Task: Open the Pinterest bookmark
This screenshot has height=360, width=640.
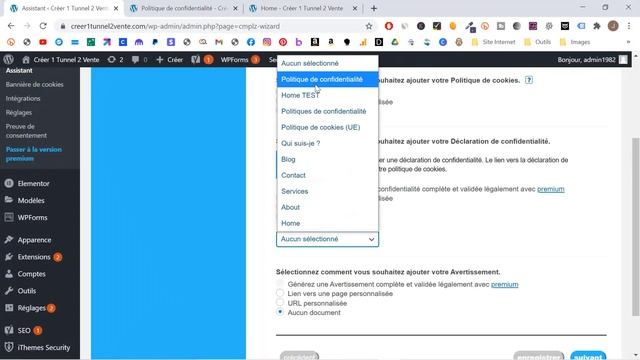Action: [x=282, y=42]
